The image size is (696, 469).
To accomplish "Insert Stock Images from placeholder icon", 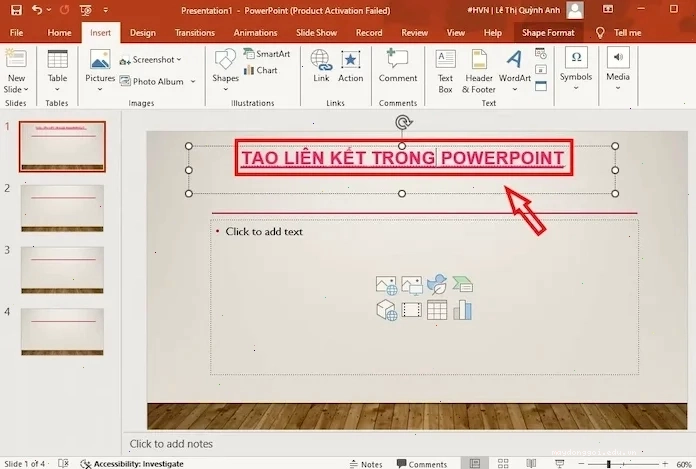I will (386, 285).
